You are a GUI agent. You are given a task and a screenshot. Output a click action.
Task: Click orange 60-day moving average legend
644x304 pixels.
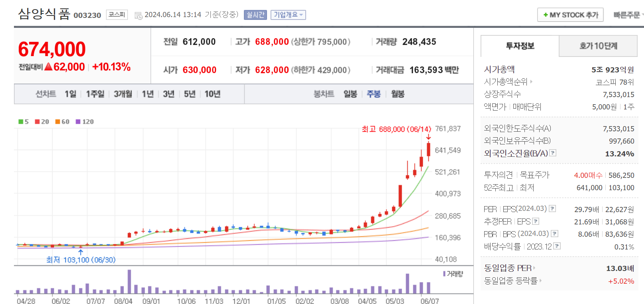62,122
